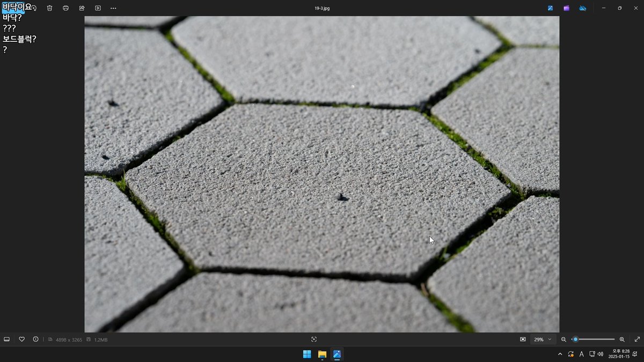This screenshot has width=644, height=362.
Task: Open the clock showing 2025-01-15
Action: [619, 354]
